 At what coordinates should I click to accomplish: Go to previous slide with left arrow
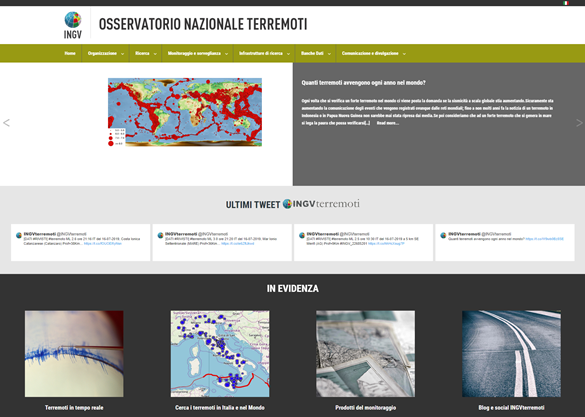6,123
